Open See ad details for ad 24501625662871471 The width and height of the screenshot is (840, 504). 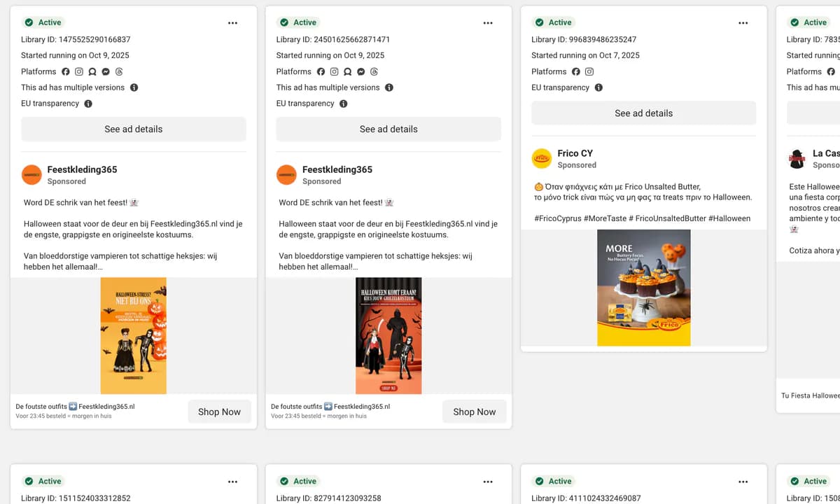(x=388, y=129)
